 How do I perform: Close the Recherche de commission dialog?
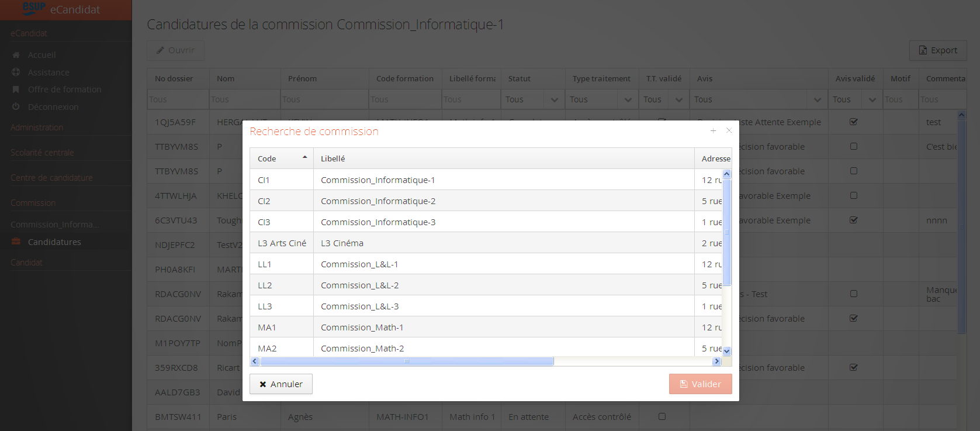[x=729, y=131]
